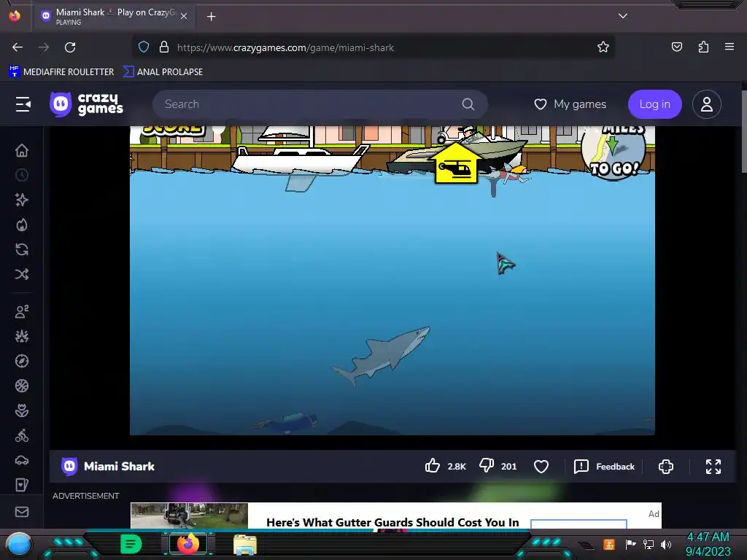The image size is (747, 560).
Task: Click the CrazyGames logo
Action: click(x=87, y=104)
